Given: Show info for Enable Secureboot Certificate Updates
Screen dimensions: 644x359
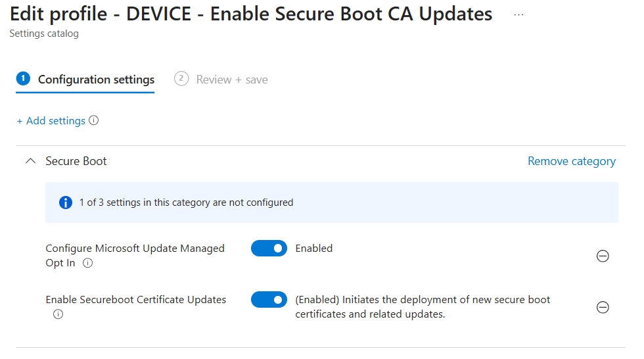Looking at the screenshot, I should [58, 314].
